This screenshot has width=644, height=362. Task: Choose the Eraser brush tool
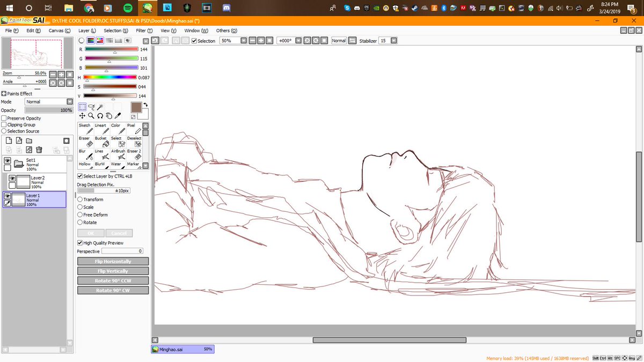[85, 142]
